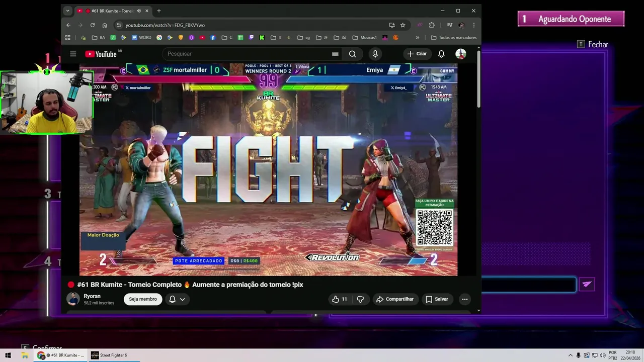Expand notification options chevron beside bell
Image resolution: width=644 pixels, height=362 pixels.
[x=183, y=299]
